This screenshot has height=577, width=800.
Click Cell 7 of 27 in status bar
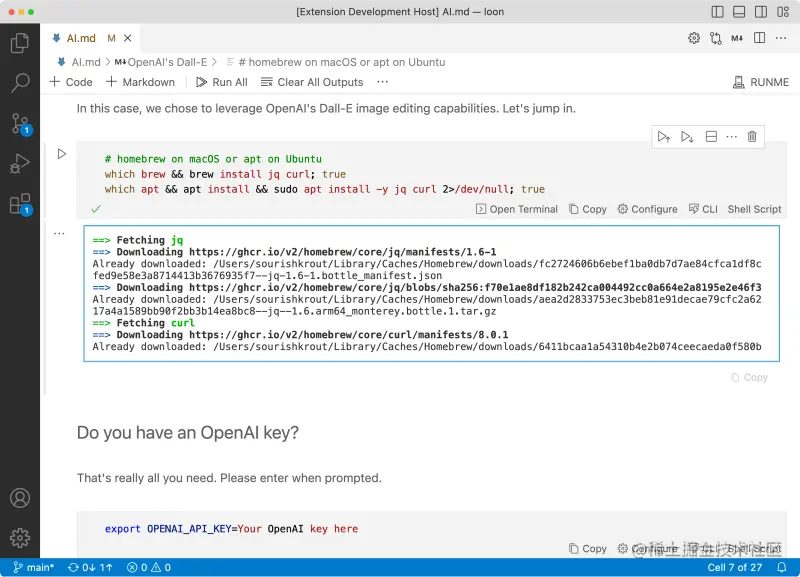tap(735, 567)
